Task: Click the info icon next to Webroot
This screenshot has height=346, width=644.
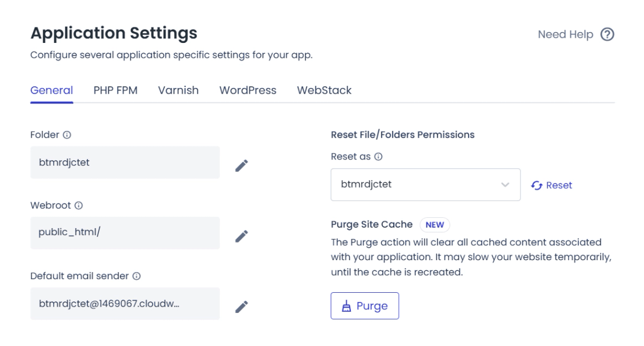Action: pos(79,205)
